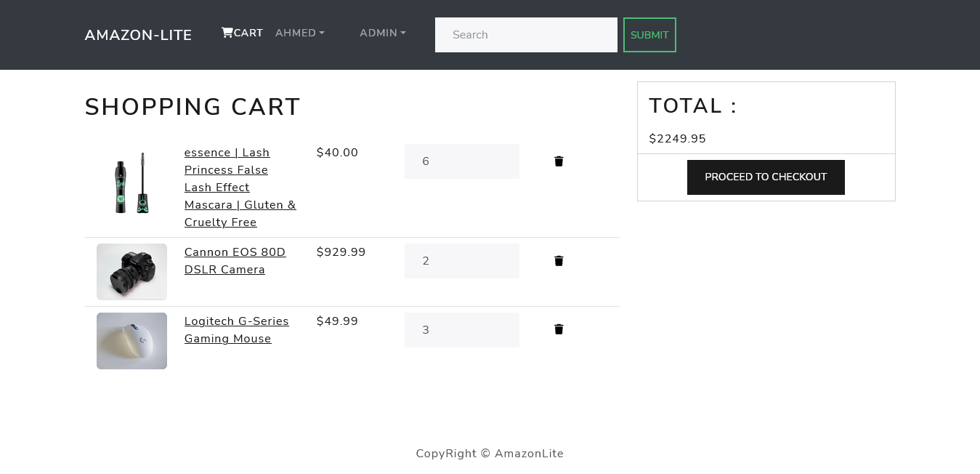
Task: Edit quantity field showing 2 for camera
Action: (x=462, y=261)
